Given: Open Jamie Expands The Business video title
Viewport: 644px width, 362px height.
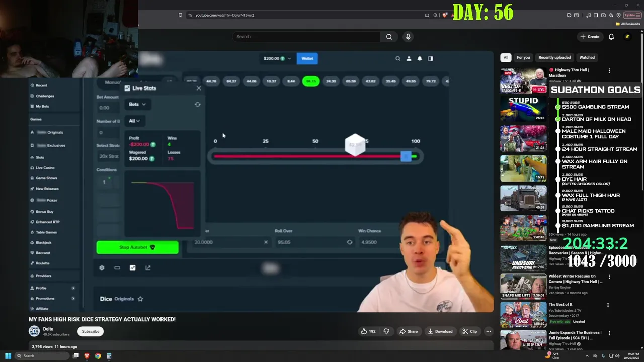Looking at the screenshot, I should point(575,335).
